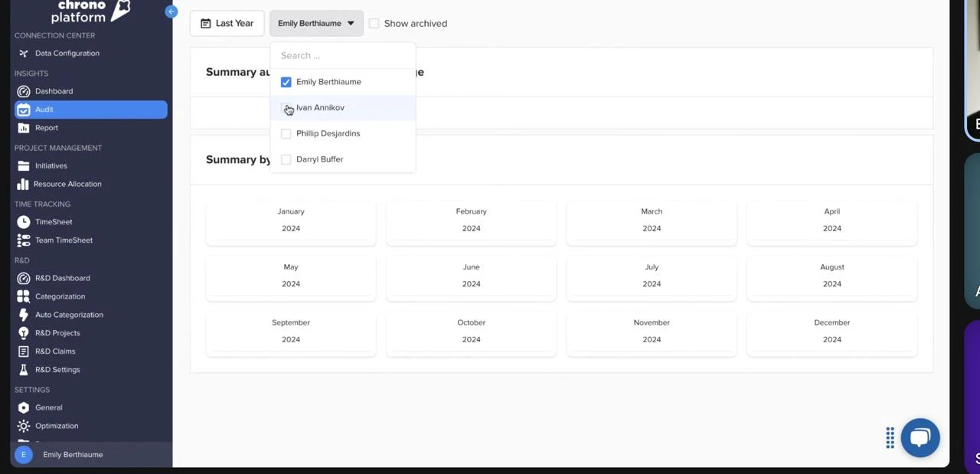Click the Auto Categorization icon

click(23, 314)
